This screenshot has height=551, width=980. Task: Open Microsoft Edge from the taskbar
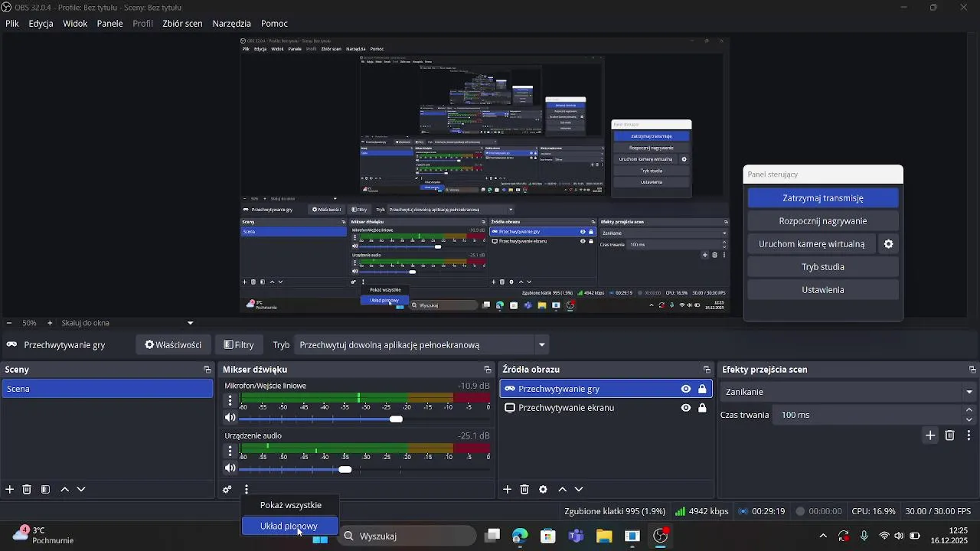tap(520, 536)
